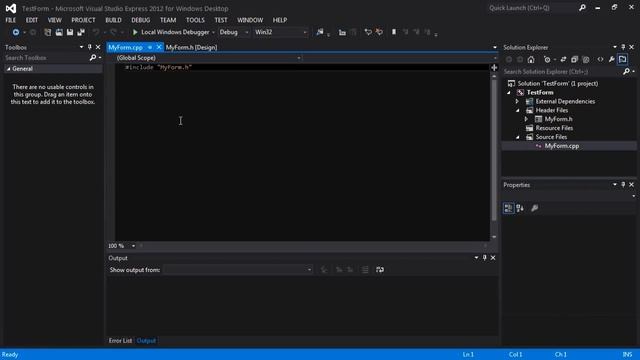Open the FILE menu

[x=11, y=20]
